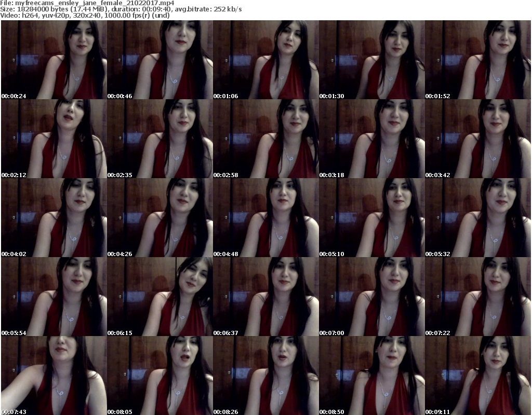Open the frame stamped 00:01:06
The width and height of the screenshot is (532, 415).
(x=265, y=60)
